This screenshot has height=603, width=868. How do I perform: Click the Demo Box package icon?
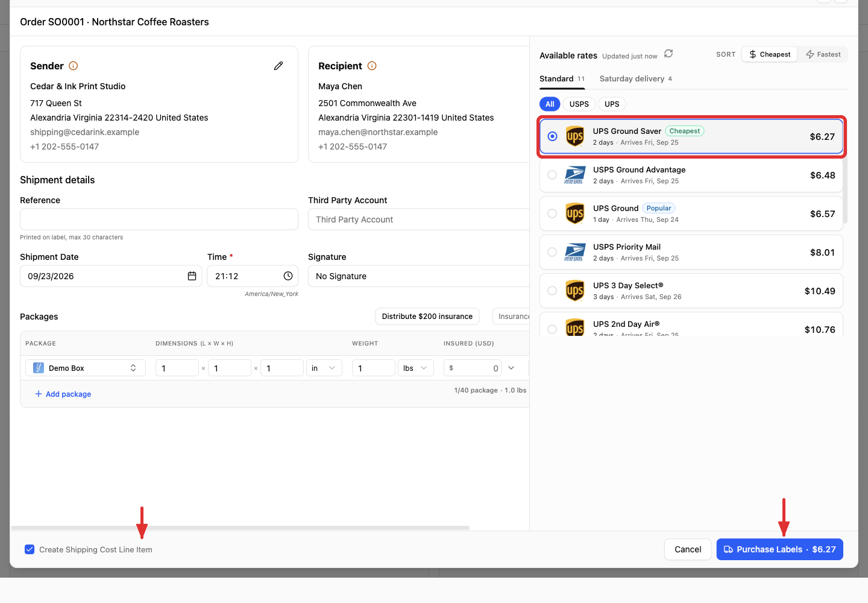[x=39, y=368]
